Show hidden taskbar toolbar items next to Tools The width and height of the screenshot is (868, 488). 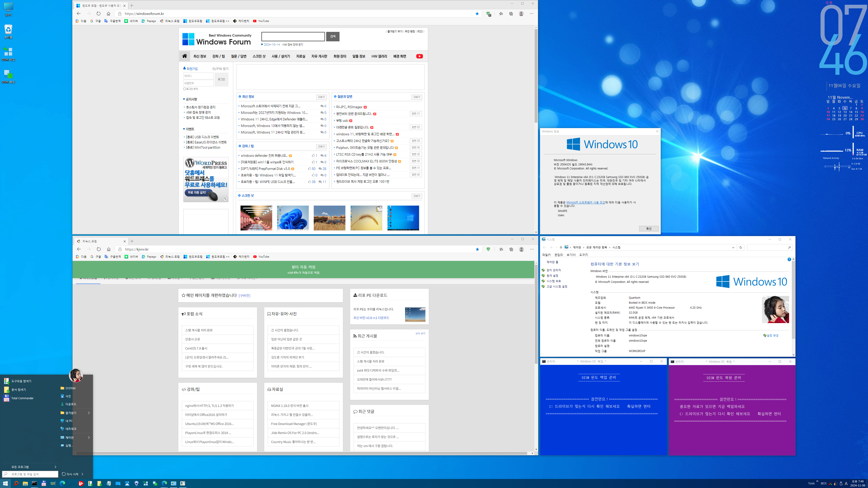tap(817, 481)
